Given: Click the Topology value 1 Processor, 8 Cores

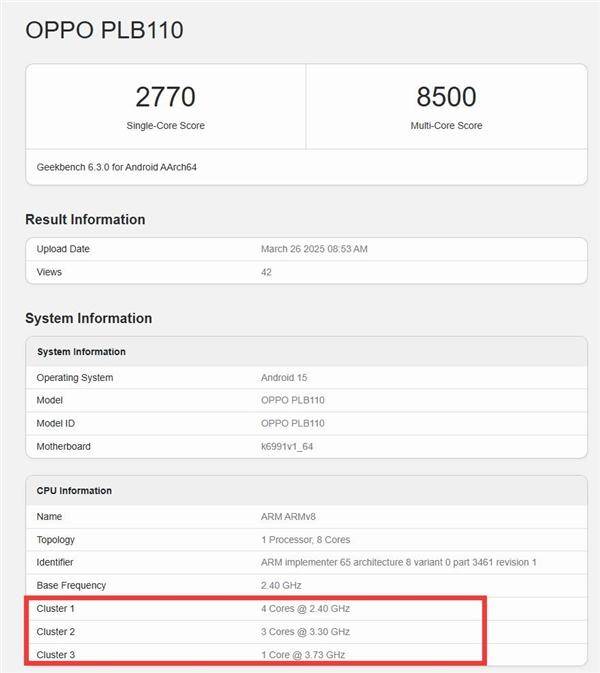Looking at the screenshot, I should 306,540.
